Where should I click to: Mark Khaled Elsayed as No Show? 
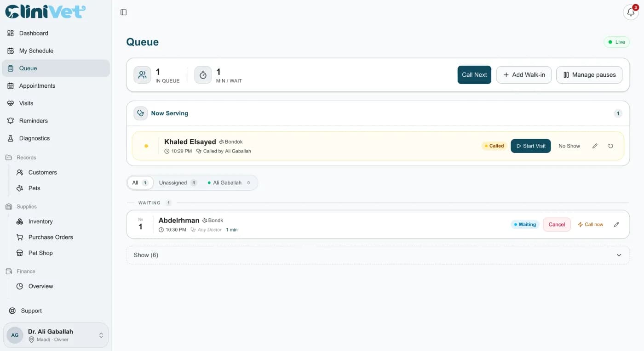(x=569, y=146)
